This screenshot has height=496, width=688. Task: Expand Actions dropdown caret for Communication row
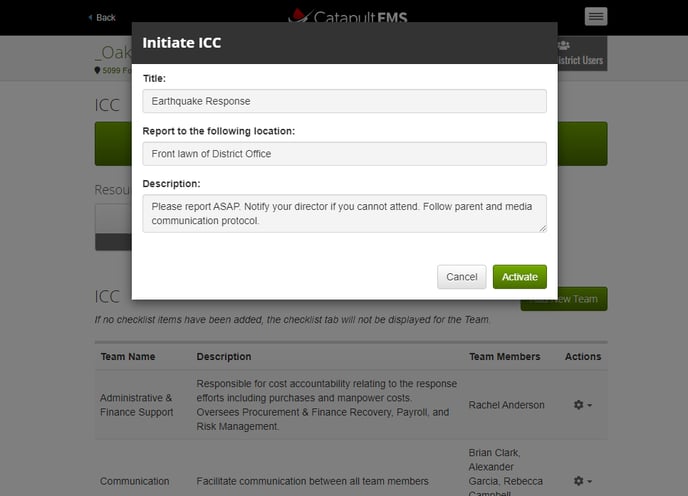pos(590,482)
